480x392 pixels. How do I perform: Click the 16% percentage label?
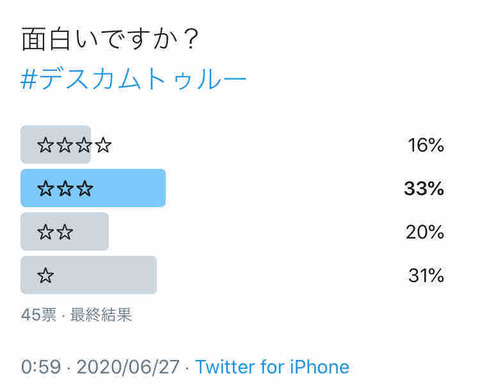426,145
